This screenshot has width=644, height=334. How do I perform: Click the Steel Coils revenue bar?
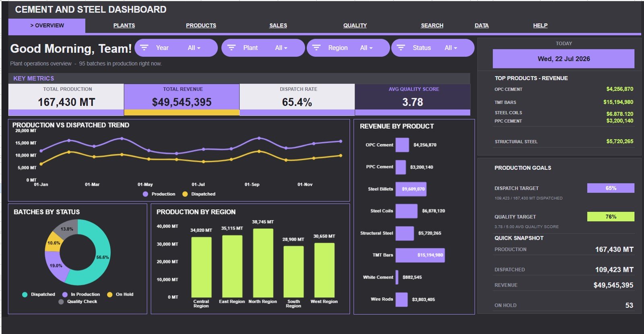(x=407, y=211)
